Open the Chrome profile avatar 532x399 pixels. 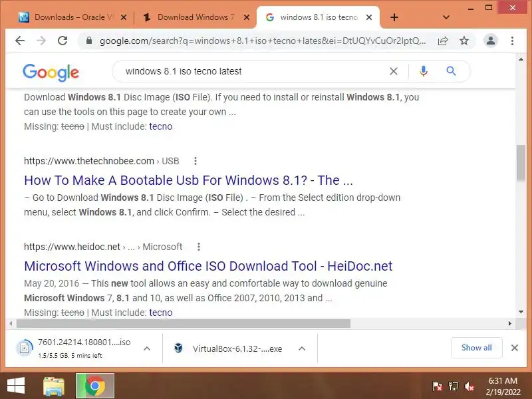(x=491, y=41)
